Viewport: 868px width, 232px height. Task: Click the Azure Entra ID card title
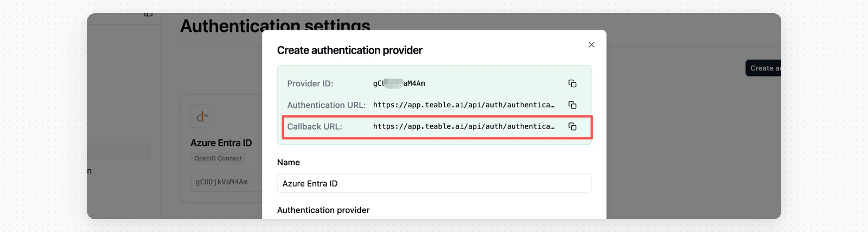pos(221,143)
